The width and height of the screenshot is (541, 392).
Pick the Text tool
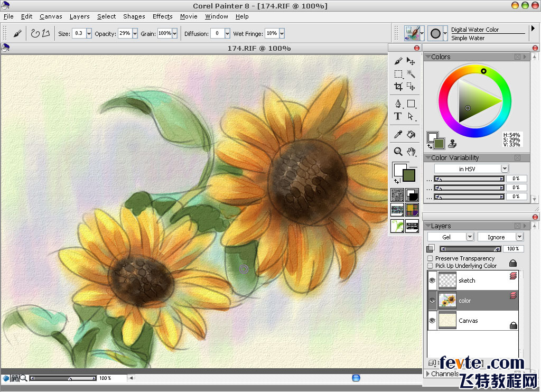click(x=398, y=116)
